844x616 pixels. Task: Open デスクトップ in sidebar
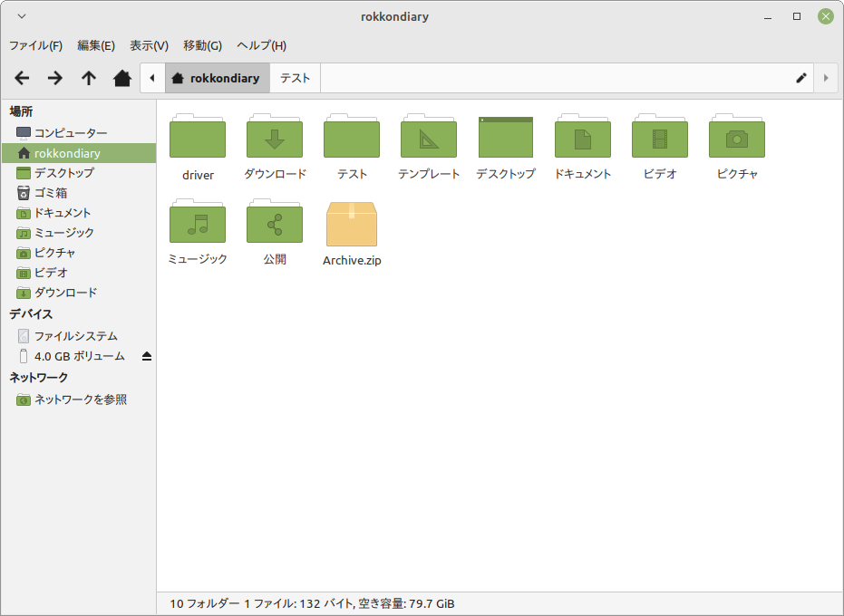pos(79,173)
